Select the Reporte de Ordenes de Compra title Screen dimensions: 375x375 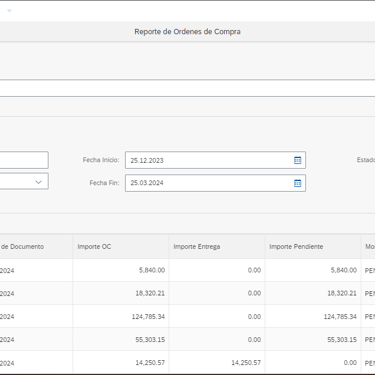coord(187,32)
